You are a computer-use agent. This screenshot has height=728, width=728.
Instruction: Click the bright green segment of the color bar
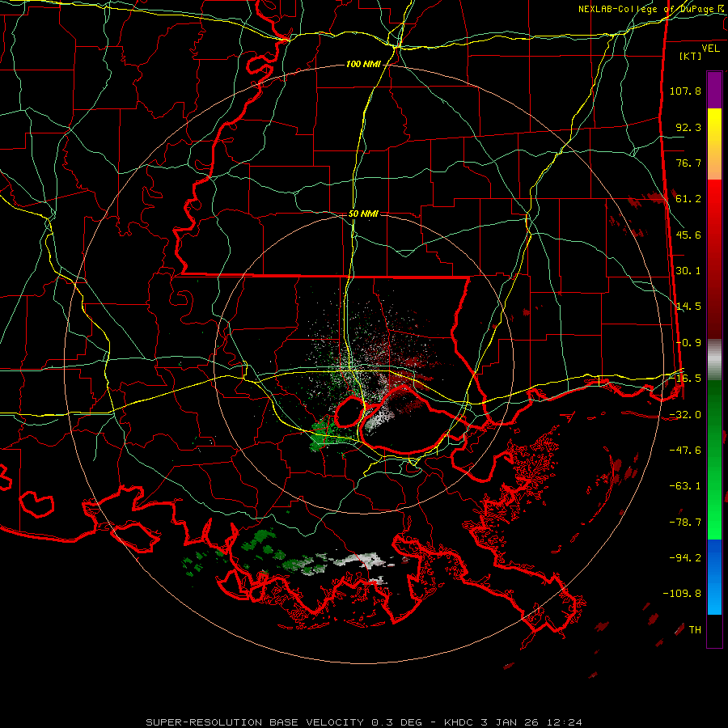[714, 459]
